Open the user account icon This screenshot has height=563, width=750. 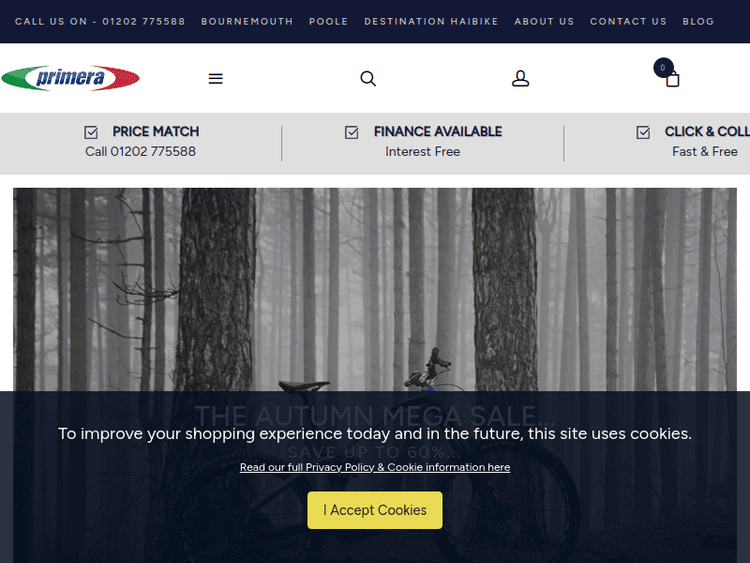(x=520, y=79)
